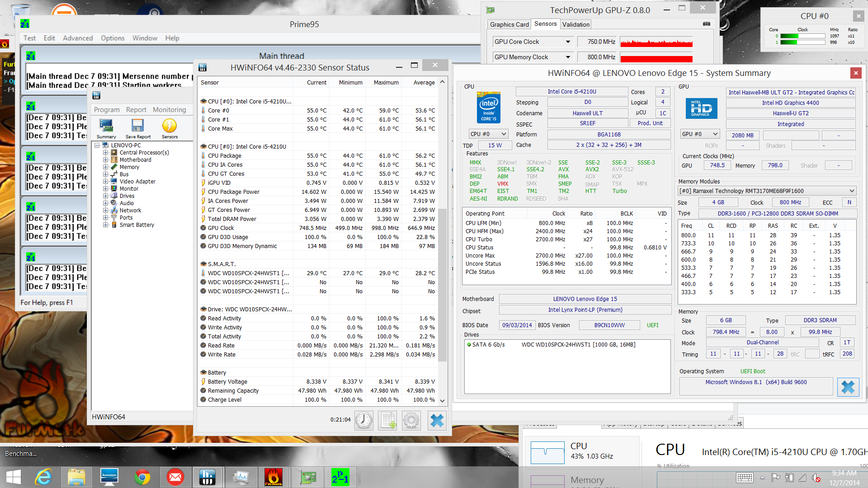Click the Sensor Status vertical scrollbar thumb
This screenshot has width=868, height=488.
(x=442, y=285)
